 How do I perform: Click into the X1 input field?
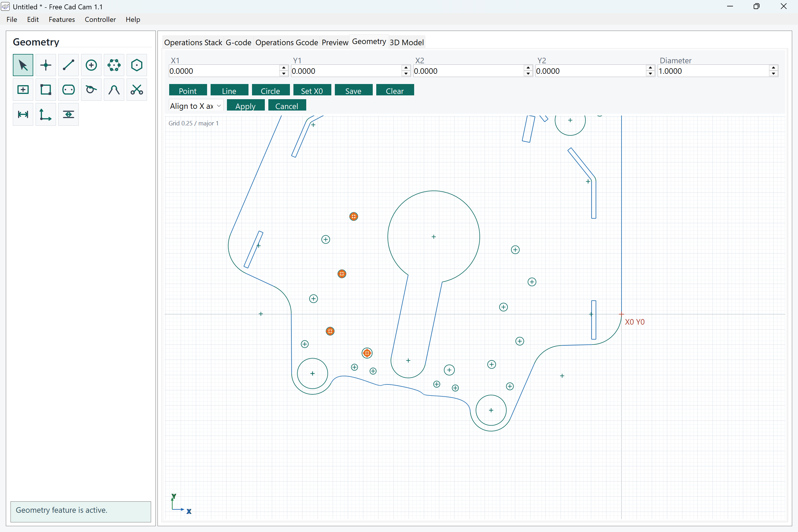[x=224, y=71]
